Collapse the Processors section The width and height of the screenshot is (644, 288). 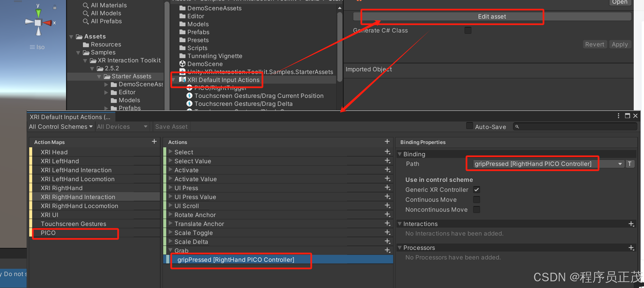399,248
